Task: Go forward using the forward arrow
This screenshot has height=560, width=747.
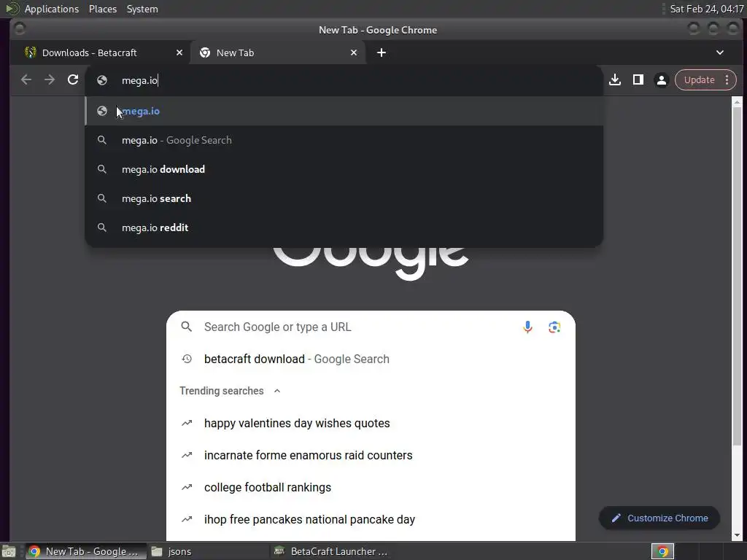Action: [50, 79]
